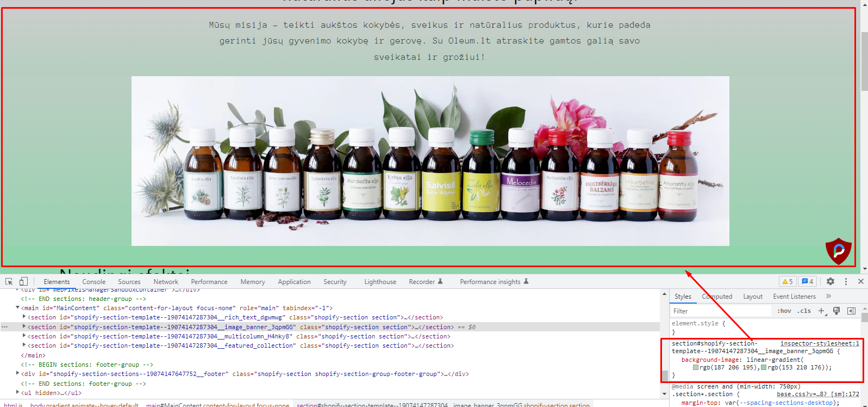Open the Performance tab
The image size is (868, 407).
coord(209,281)
